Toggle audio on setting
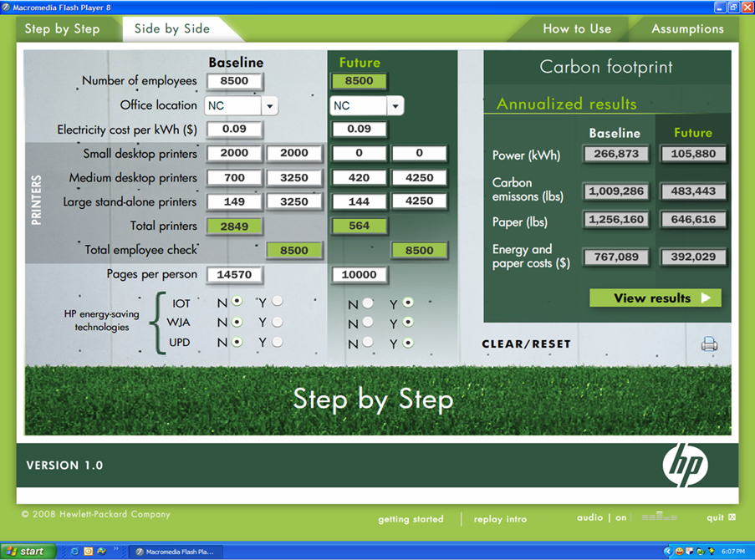Viewport: 755px width, 560px height. point(621,517)
